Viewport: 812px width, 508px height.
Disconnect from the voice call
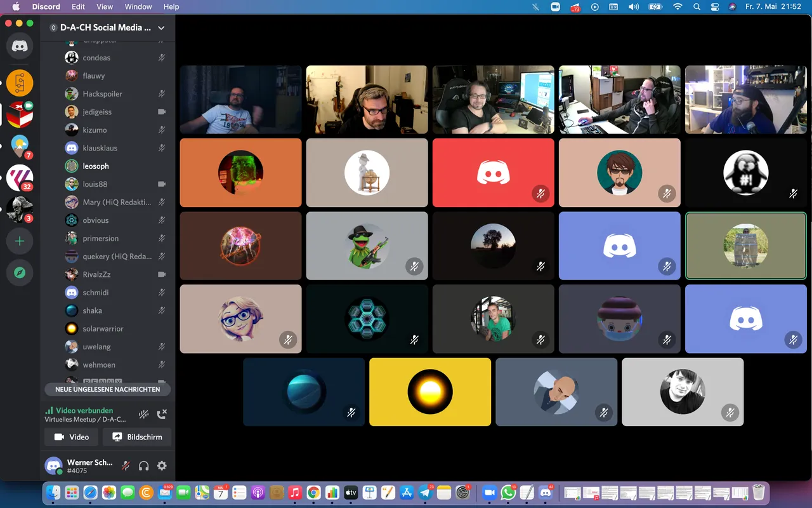coord(162,414)
